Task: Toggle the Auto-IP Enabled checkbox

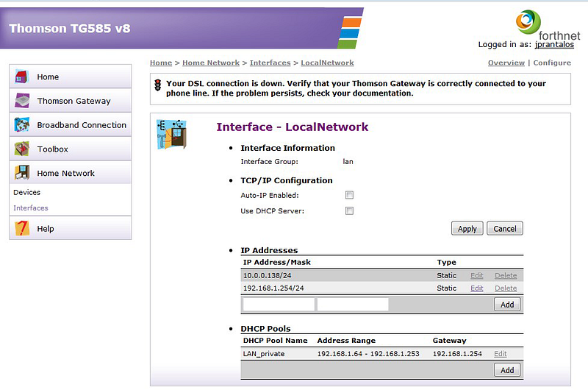Action: [x=350, y=195]
